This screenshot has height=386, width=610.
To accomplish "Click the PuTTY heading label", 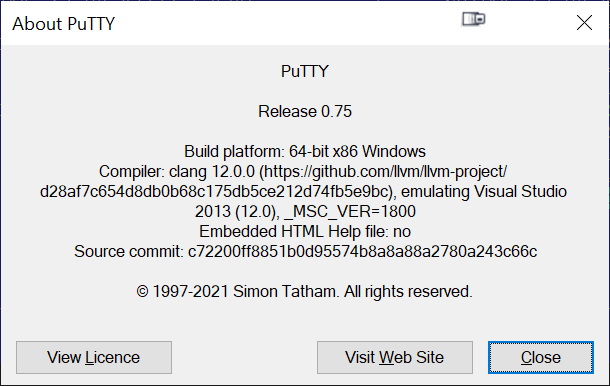I will coord(305,71).
